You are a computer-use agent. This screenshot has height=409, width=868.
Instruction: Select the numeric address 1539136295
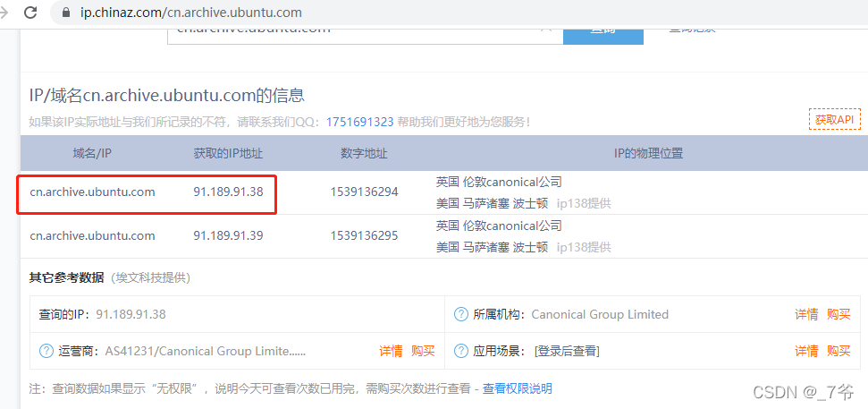(364, 235)
